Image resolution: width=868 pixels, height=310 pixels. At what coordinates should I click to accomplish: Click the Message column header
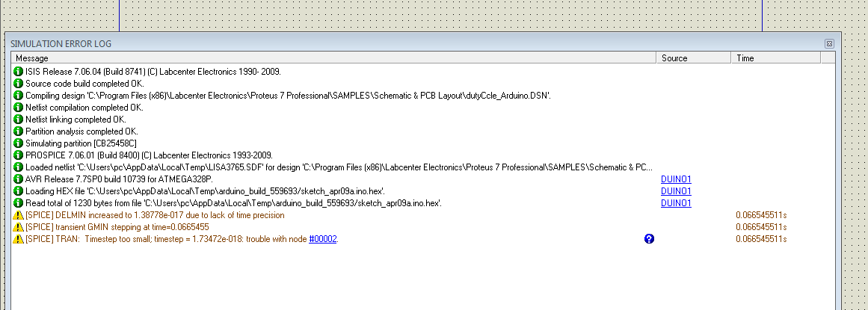click(333, 58)
